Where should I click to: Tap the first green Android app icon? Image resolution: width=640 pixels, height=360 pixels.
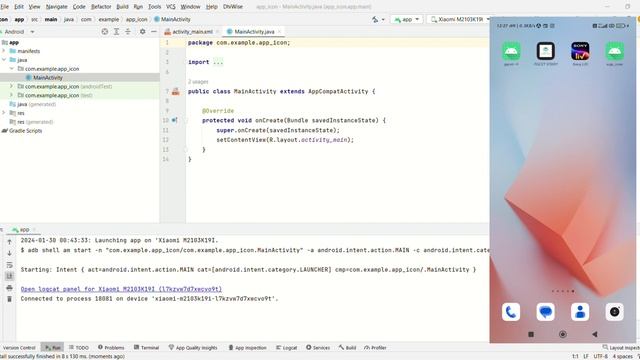point(511,51)
